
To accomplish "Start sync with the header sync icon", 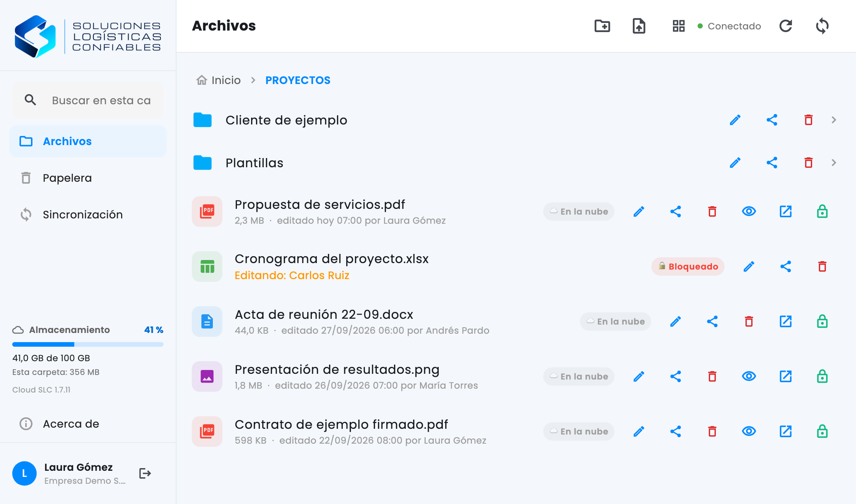I will [x=822, y=26].
